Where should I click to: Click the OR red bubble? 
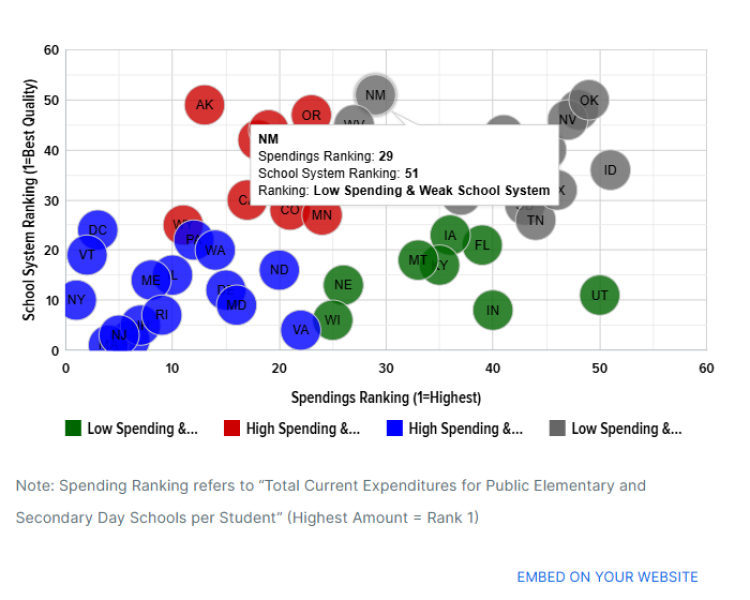(311, 115)
